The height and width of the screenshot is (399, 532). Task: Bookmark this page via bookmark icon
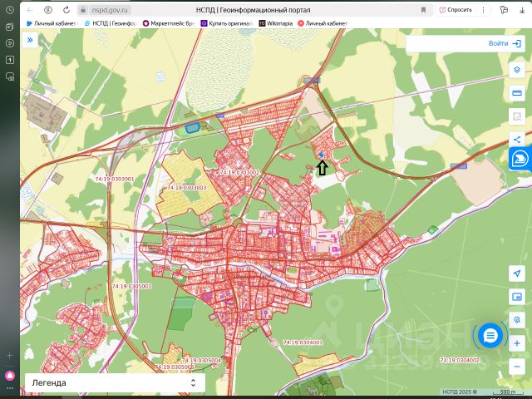(x=423, y=10)
